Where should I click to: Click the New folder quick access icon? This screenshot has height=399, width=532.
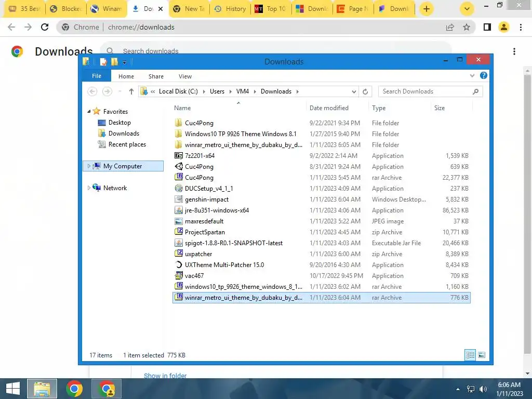pos(114,62)
